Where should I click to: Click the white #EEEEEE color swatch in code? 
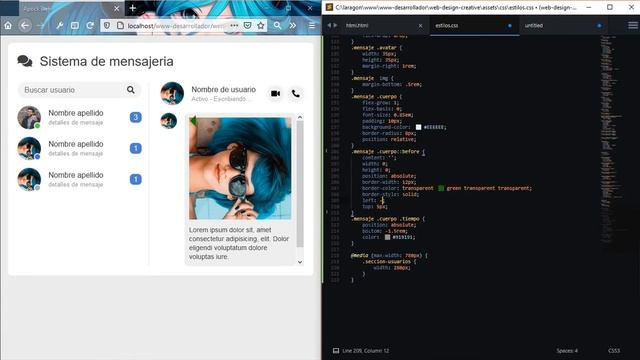(418, 127)
